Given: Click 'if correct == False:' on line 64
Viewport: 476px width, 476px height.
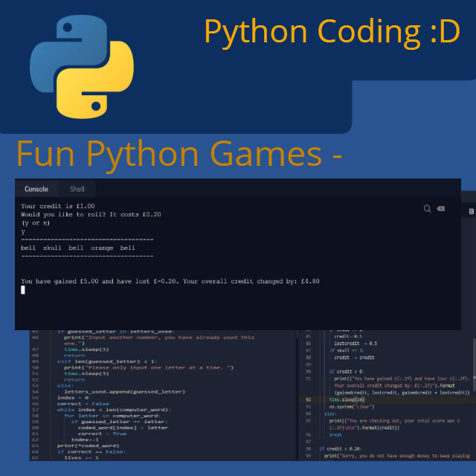Looking at the screenshot, I should click(x=91, y=451).
